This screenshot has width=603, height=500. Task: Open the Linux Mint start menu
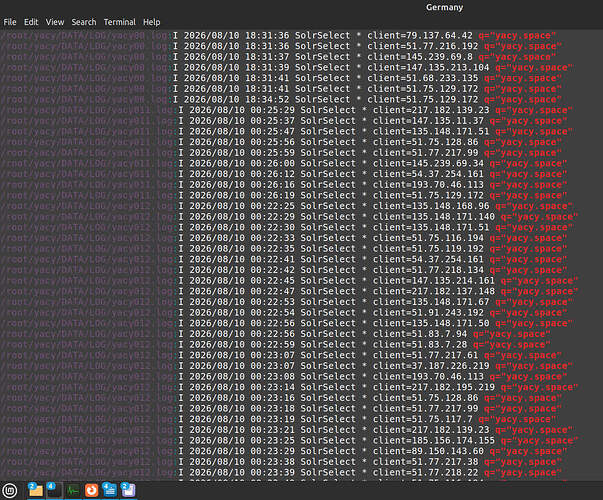[10, 491]
